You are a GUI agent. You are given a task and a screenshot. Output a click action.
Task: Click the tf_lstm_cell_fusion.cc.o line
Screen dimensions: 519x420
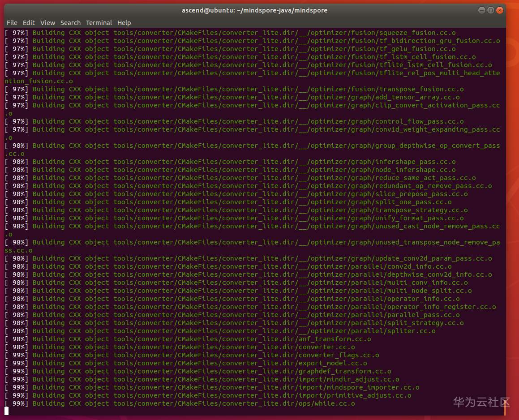240,57
